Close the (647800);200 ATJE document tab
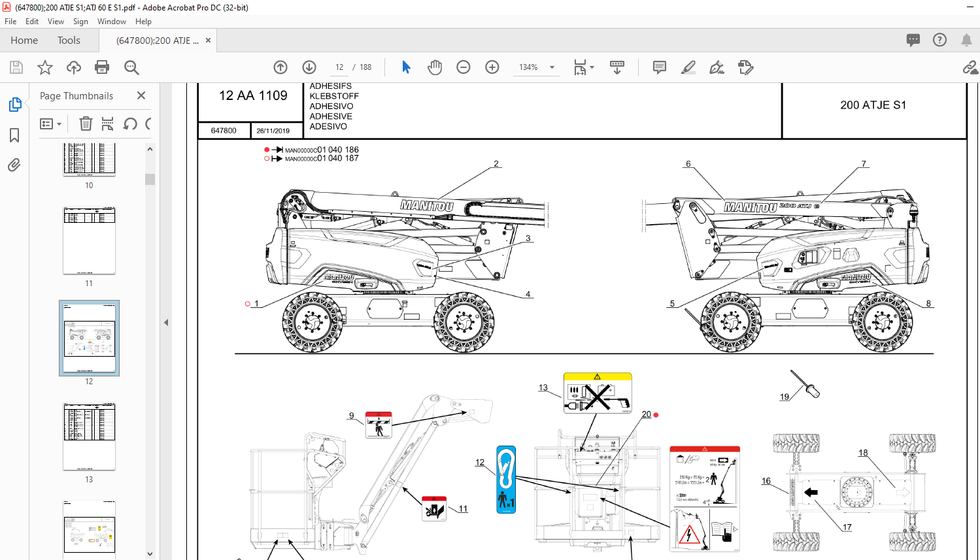Viewport: 980px width, 560px height. (x=208, y=41)
